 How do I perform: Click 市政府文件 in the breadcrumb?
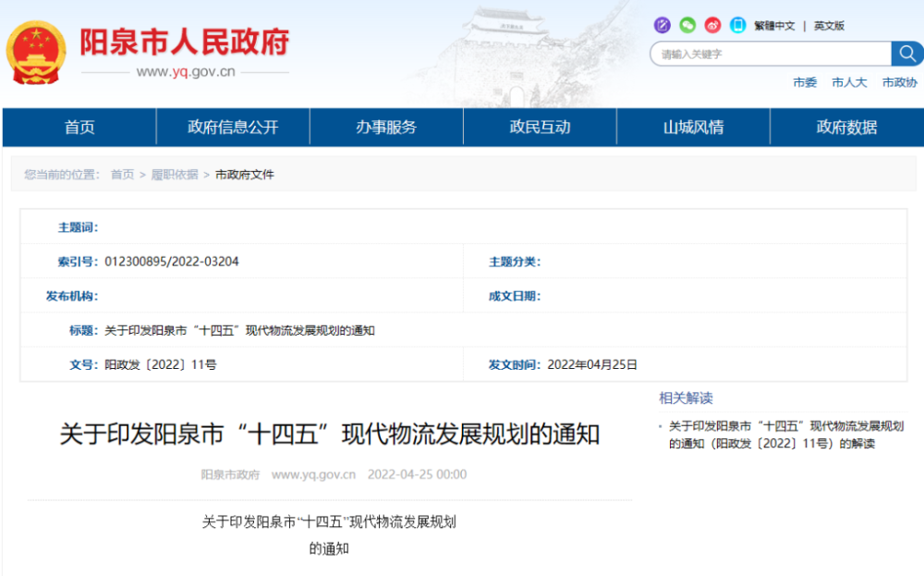tap(245, 175)
